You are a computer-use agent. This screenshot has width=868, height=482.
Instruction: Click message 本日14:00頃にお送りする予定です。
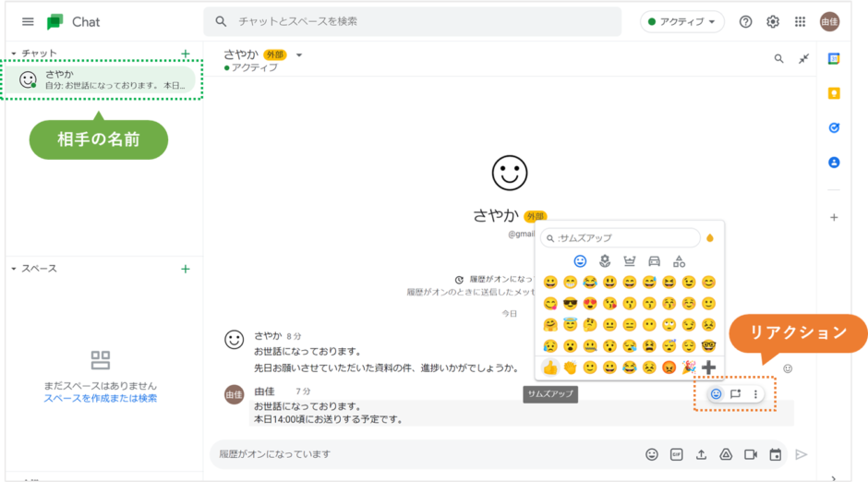point(329,419)
